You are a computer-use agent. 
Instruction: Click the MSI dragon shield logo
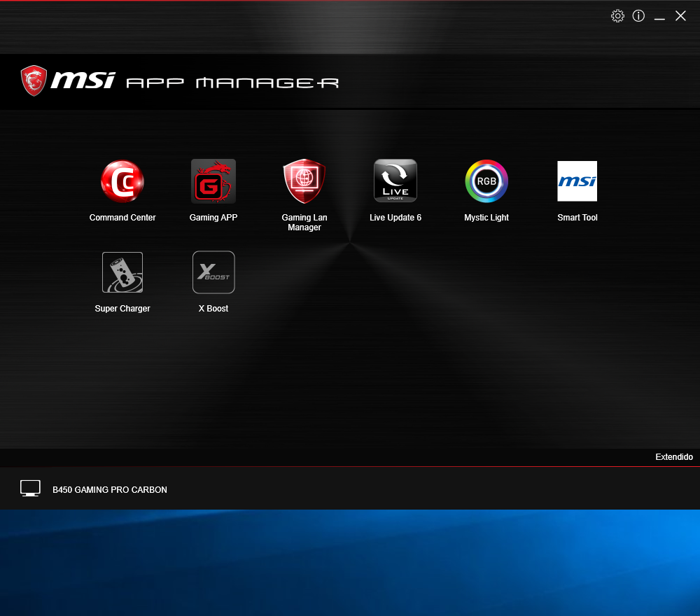tap(33, 80)
